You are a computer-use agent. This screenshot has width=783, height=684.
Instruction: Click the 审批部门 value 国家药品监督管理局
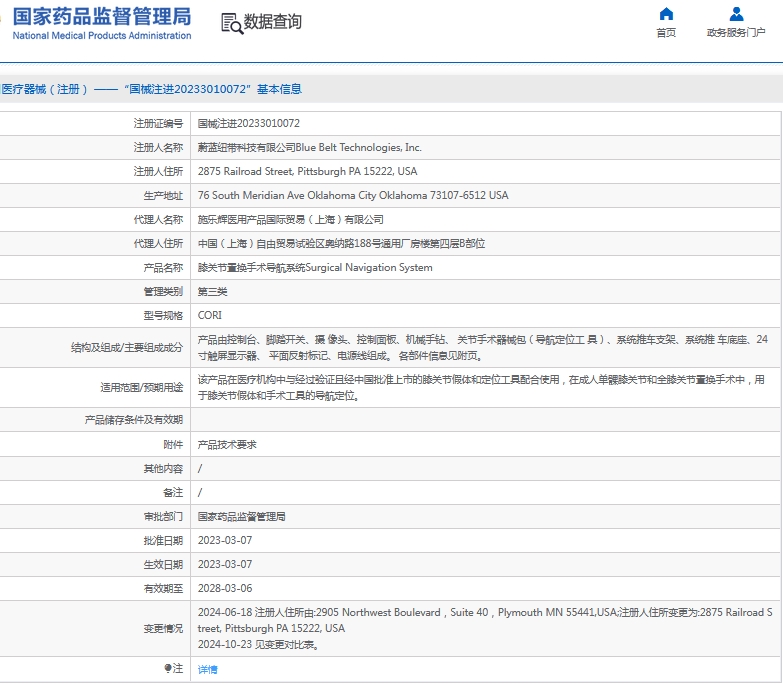pos(242,517)
